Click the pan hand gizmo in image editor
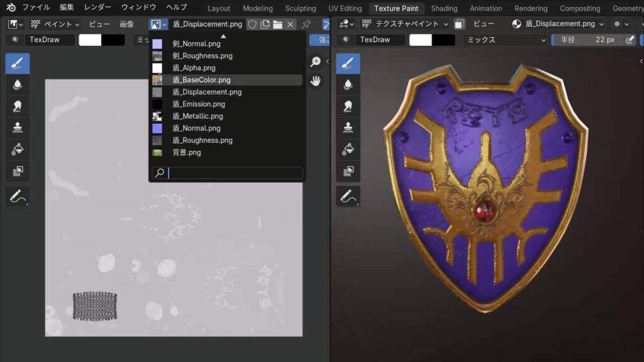The width and height of the screenshot is (644, 362). [316, 81]
